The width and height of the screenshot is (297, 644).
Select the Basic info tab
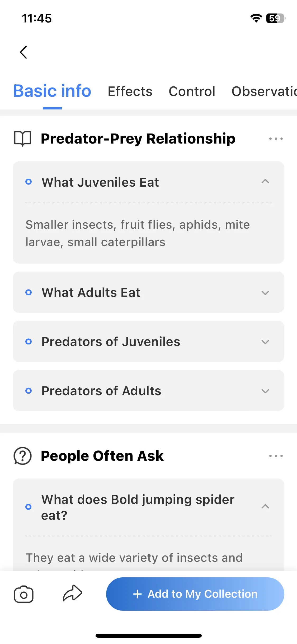click(52, 91)
